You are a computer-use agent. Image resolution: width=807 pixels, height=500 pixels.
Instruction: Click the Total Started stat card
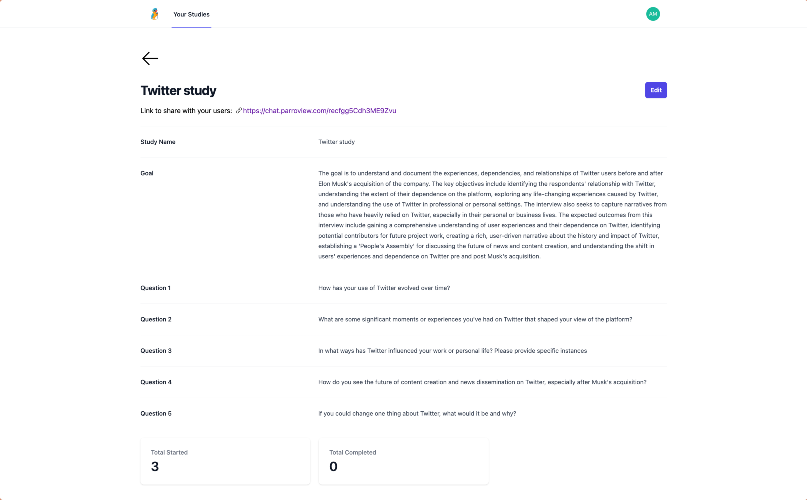click(x=225, y=460)
